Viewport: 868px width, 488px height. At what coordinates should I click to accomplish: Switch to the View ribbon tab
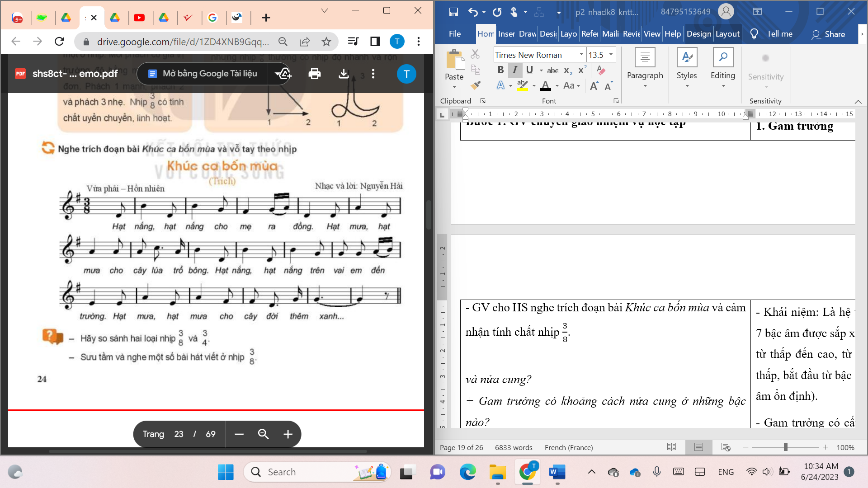652,34
